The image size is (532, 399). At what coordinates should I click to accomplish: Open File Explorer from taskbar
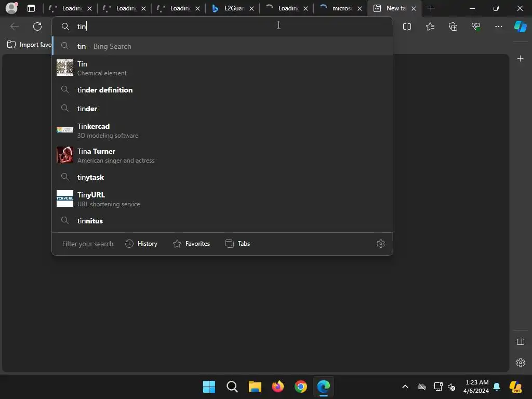tap(255, 387)
